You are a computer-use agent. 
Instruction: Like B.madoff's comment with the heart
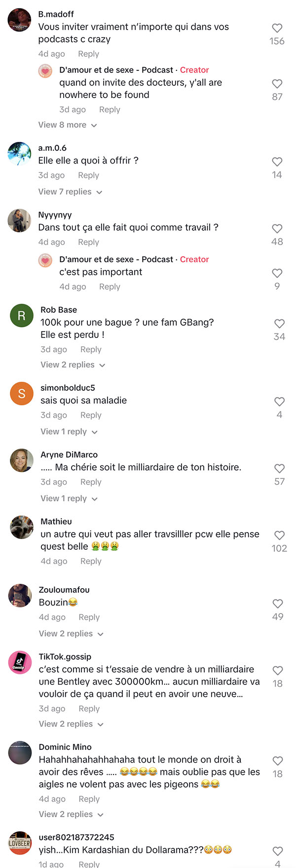[277, 29]
